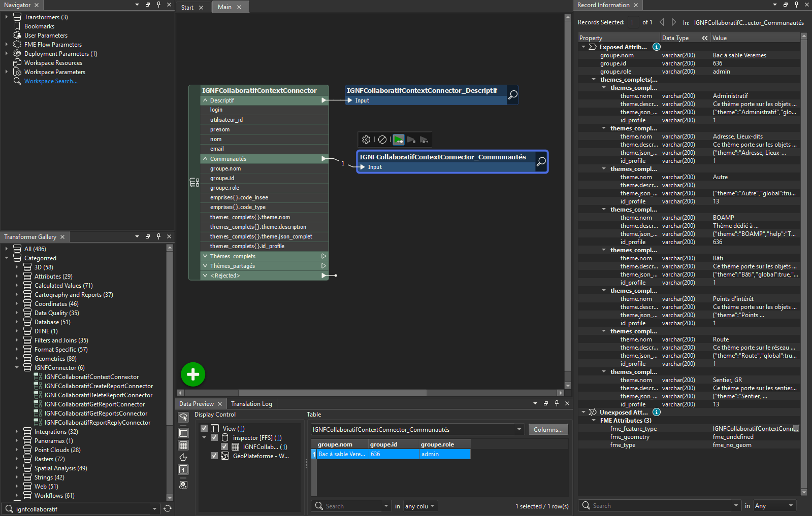Image resolution: width=812 pixels, height=516 pixels.
Task: Click the canvas horizontal scrollbar thumb
Action: 333,393
